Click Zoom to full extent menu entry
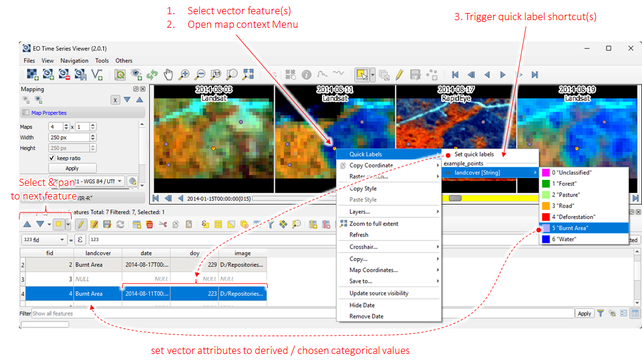The height and width of the screenshot is (364, 642). 389,224
